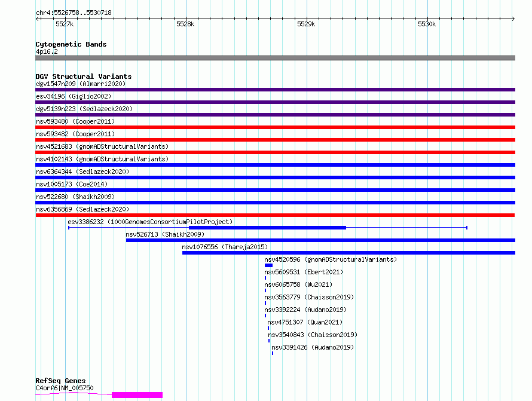Select nsv3392224 (Audano2019) variant label
This screenshot has width=532, height=401.
click(x=305, y=310)
